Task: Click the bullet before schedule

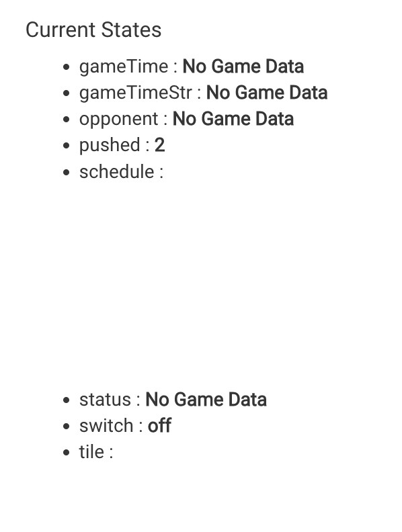Action: [x=67, y=173]
